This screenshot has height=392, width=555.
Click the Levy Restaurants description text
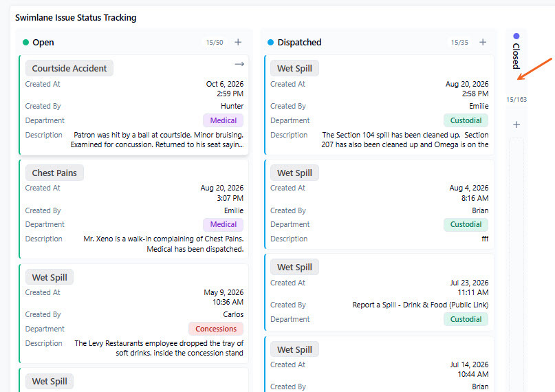(159, 348)
